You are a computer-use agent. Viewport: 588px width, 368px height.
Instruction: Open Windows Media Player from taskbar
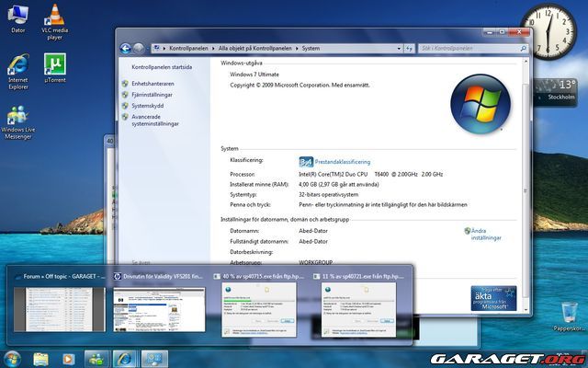pyautogui.click(x=68, y=357)
